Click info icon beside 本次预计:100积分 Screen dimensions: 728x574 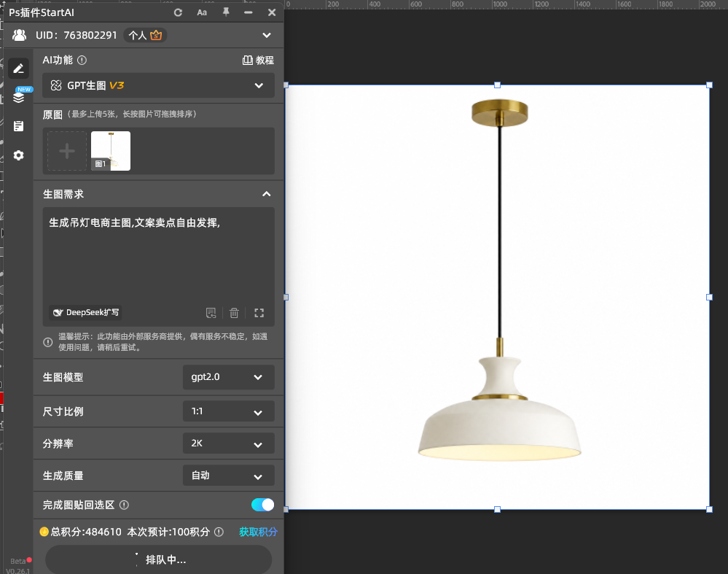tap(219, 532)
